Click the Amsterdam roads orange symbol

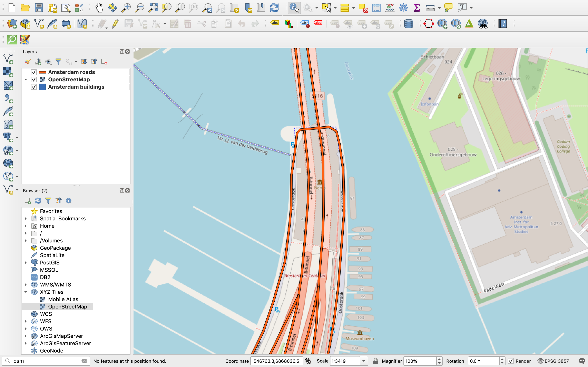coord(43,72)
